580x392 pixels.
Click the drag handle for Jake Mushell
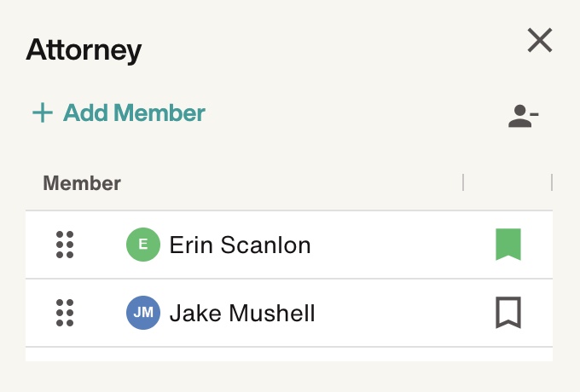(x=65, y=313)
